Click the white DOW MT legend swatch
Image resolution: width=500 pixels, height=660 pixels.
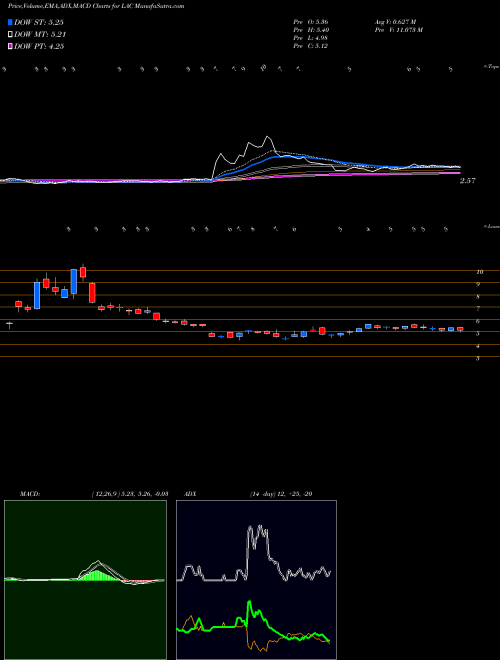[10, 35]
